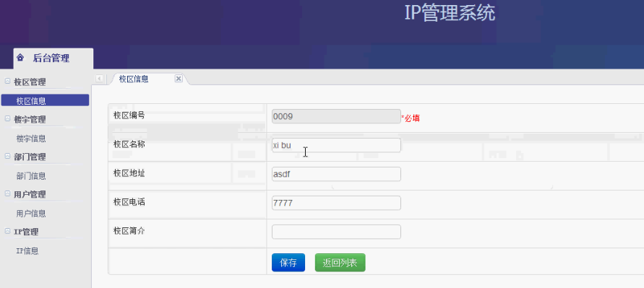Focus the empty 校区简介 field

[336, 232]
